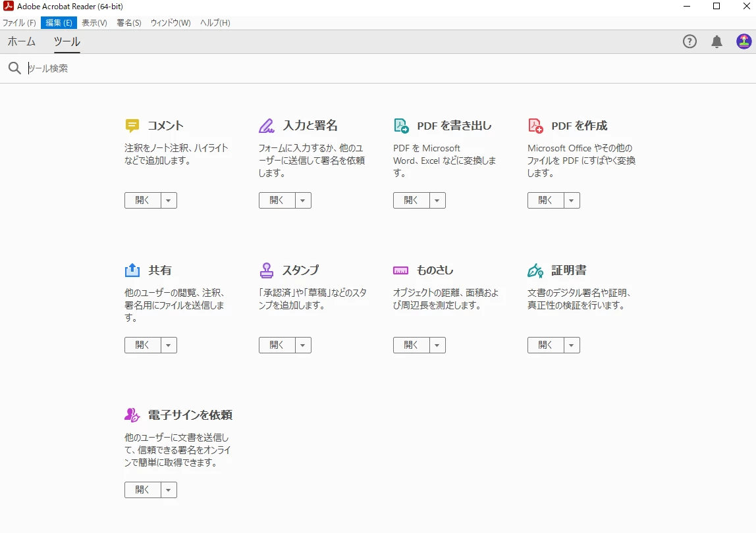Open the user profile avatar
This screenshot has width=756, height=533.
pos(744,41)
